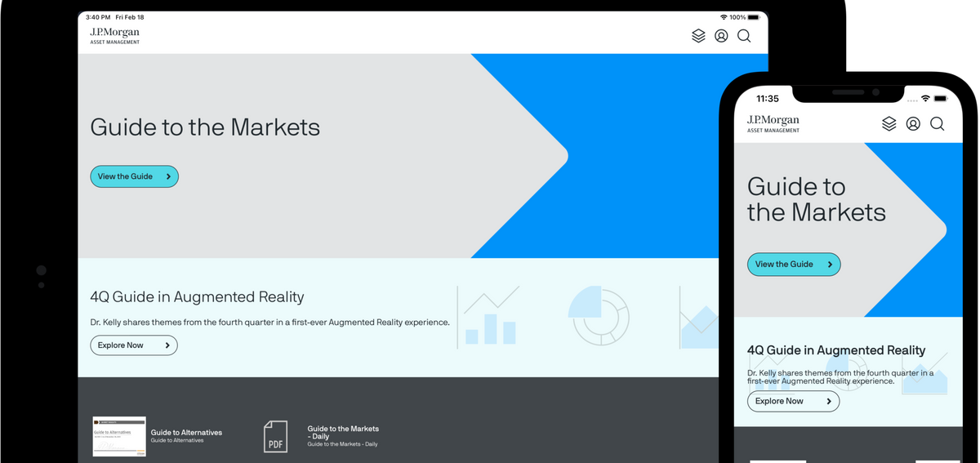
Task: Tap View the Guide button on phone
Action: pos(793,265)
